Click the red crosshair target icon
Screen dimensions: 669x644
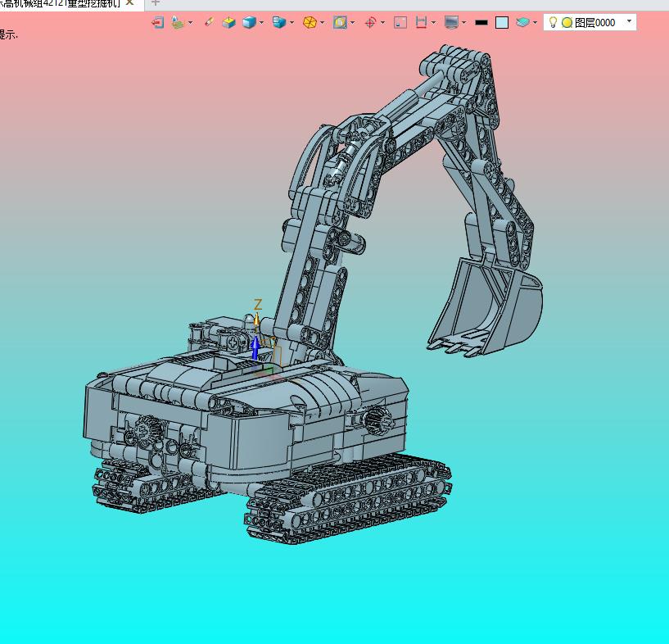pos(370,23)
